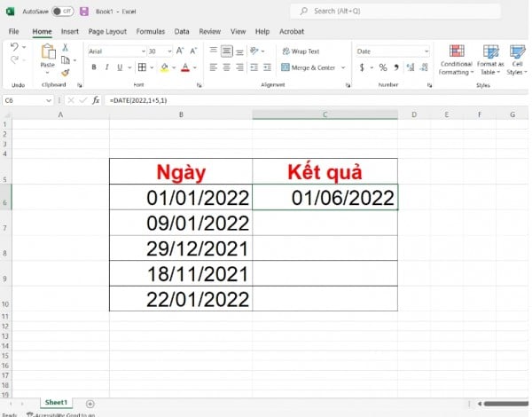Click the Undo arrow icon
Screen dimensions: 532x417
(x=14, y=47)
